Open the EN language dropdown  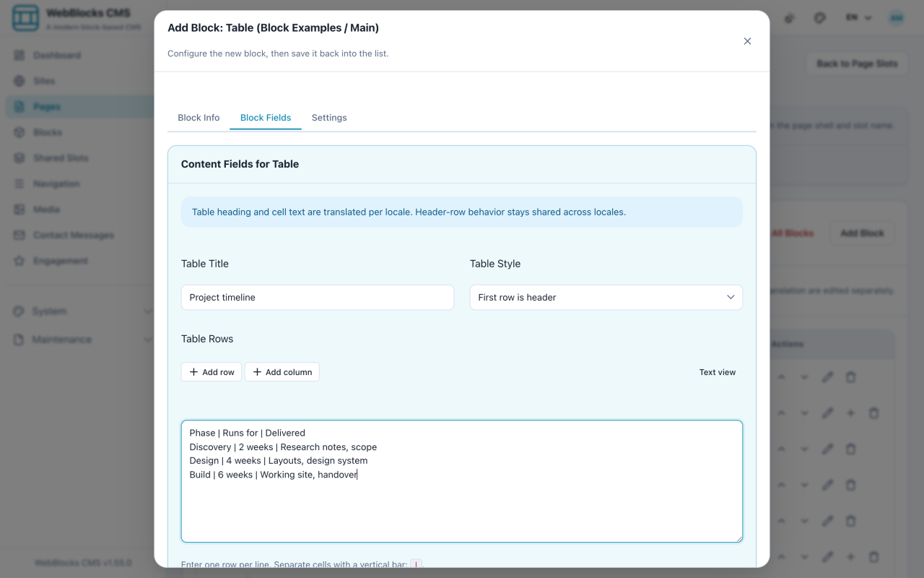pos(859,18)
